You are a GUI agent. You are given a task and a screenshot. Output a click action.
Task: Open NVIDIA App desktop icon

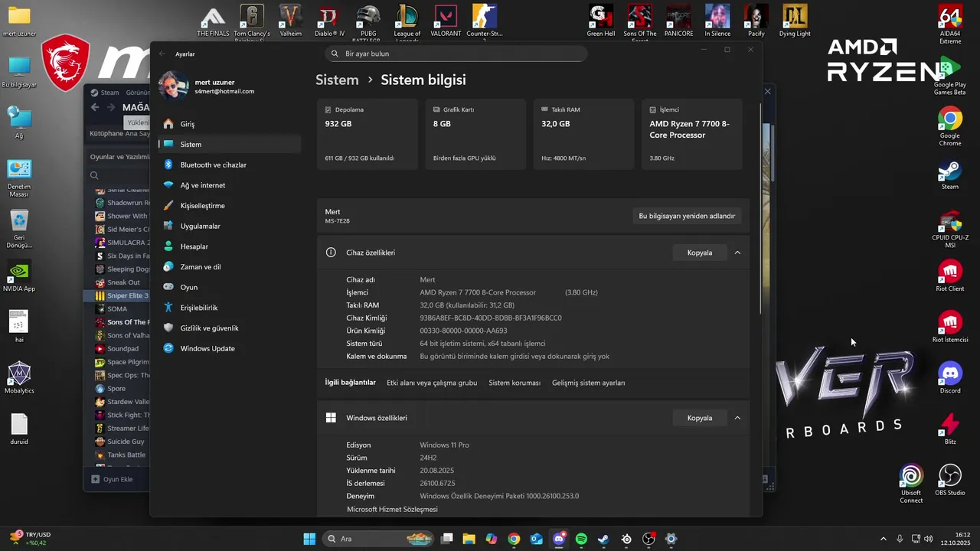coord(19,276)
